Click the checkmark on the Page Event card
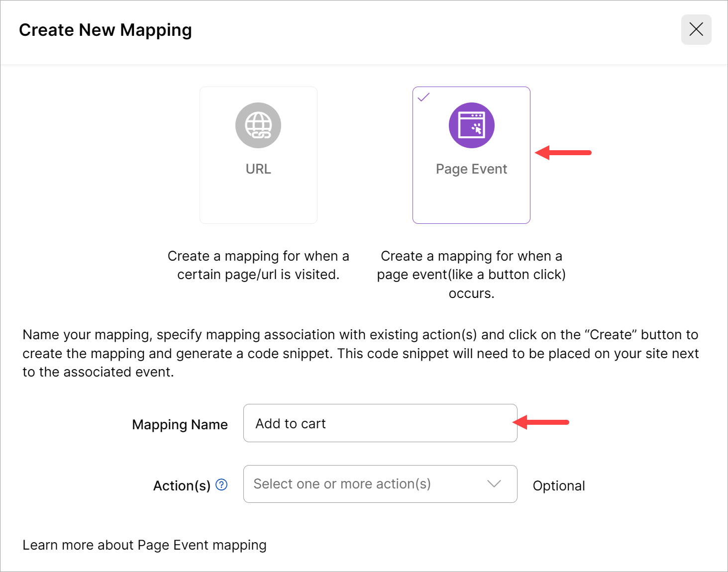728x572 pixels. (423, 97)
